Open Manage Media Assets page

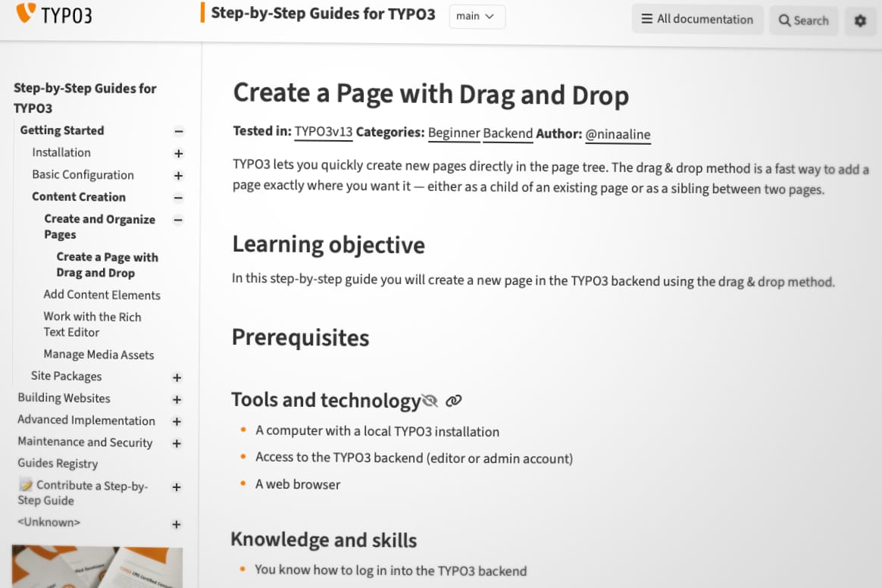click(99, 355)
